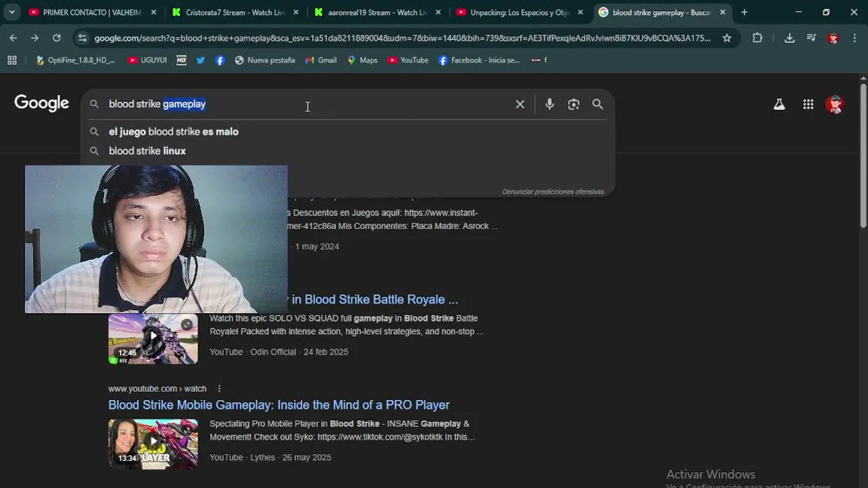
Task: Open Nueva pestaña bookmark
Action: (264, 60)
